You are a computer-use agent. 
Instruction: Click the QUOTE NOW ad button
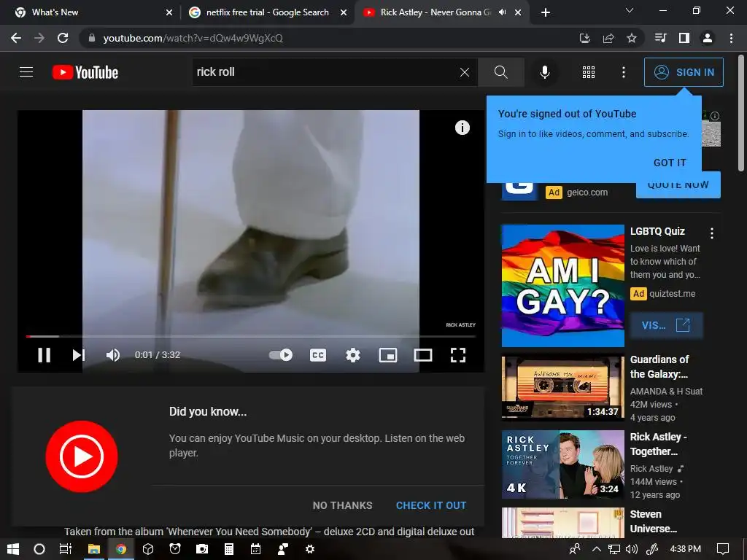[678, 184]
